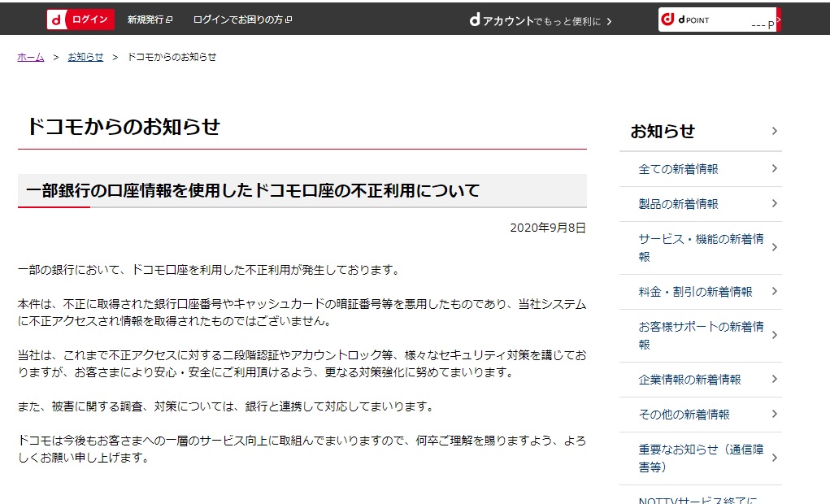Click paragraph starting また、被害に関する調査
The image size is (830, 504).
(x=227, y=406)
